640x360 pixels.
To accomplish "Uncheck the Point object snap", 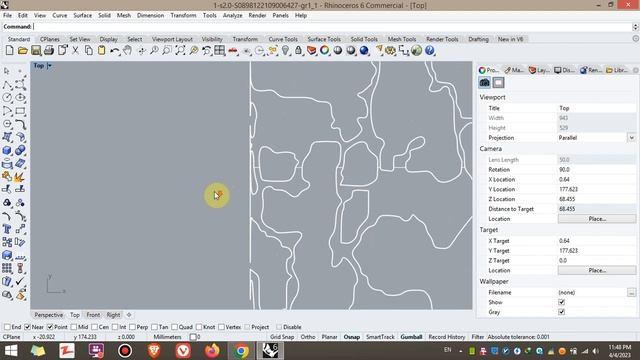I will pos(50,327).
